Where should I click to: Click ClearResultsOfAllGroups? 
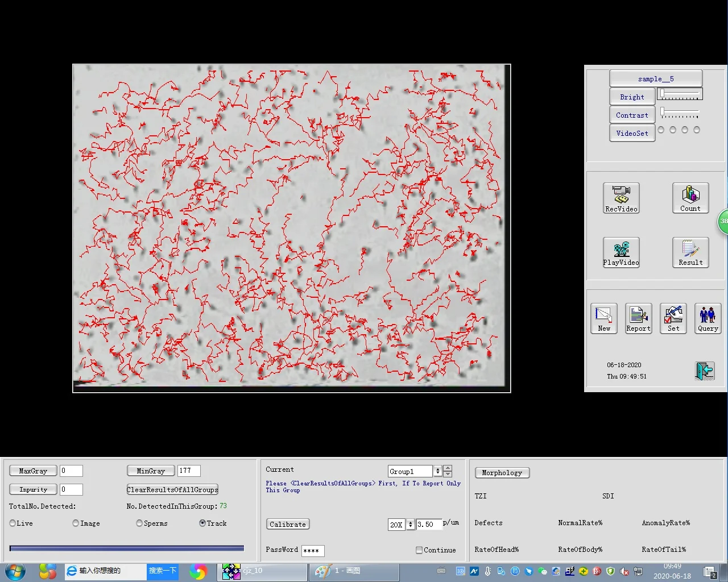[x=172, y=489]
